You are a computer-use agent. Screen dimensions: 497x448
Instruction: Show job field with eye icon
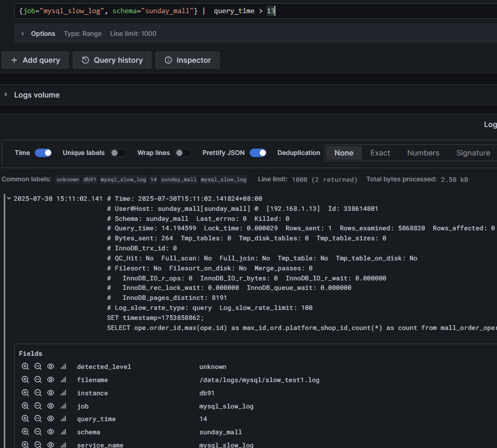(x=51, y=406)
